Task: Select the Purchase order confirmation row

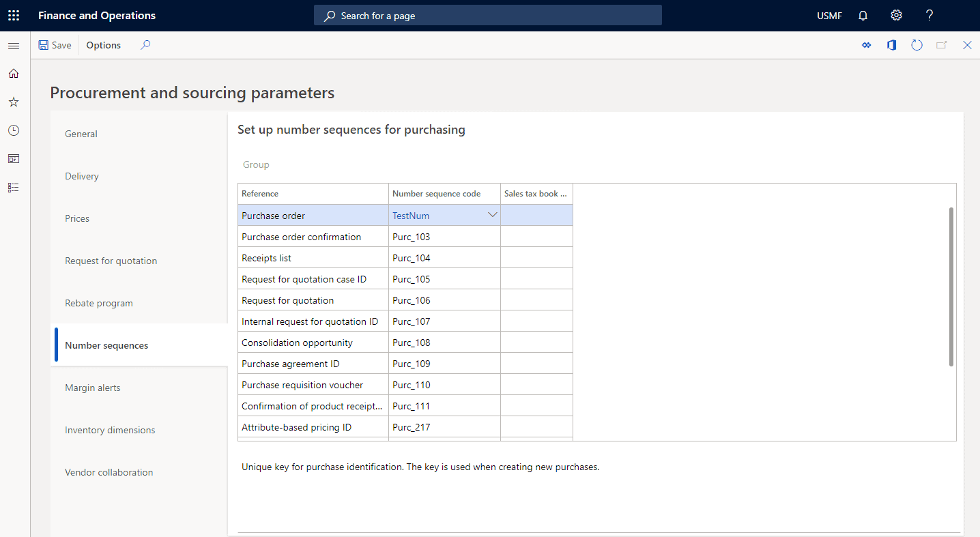Action: point(313,237)
